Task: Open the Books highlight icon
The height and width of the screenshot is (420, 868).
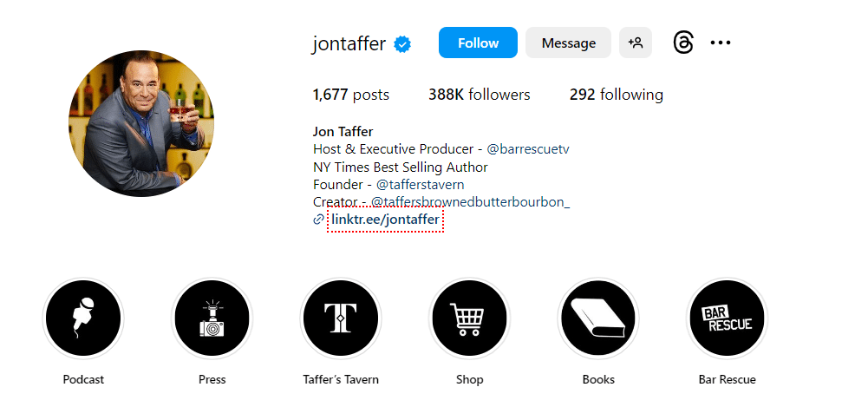Action: (x=598, y=318)
